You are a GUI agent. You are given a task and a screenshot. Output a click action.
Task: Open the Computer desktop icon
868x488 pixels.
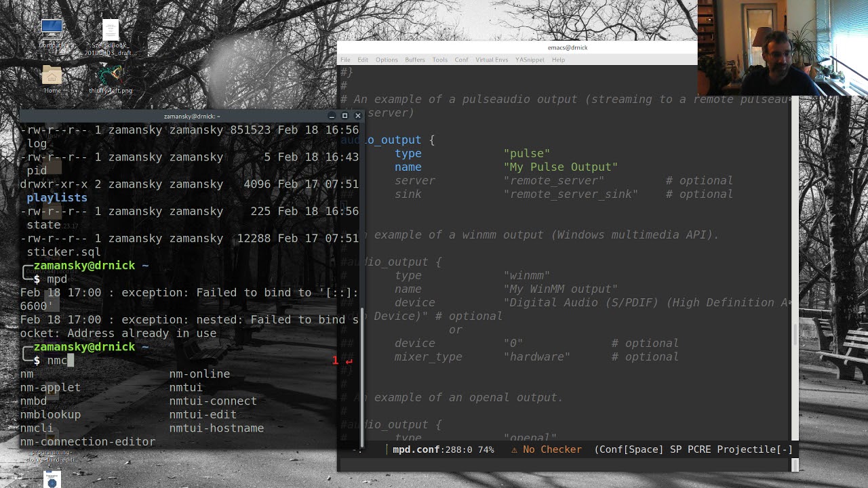click(52, 33)
